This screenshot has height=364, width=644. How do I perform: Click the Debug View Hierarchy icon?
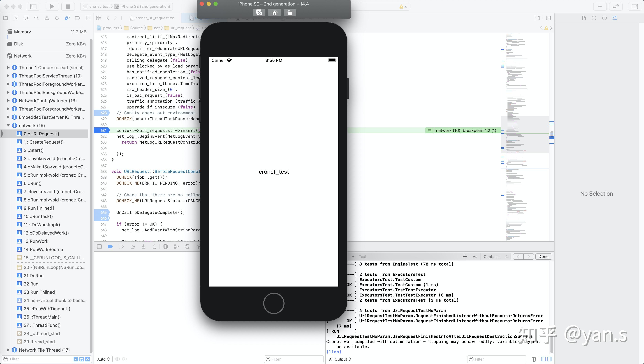pos(165,247)
